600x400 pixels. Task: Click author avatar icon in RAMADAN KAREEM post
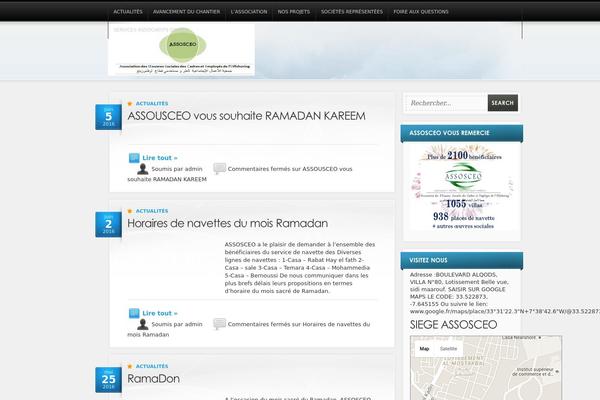pos(143,169)
